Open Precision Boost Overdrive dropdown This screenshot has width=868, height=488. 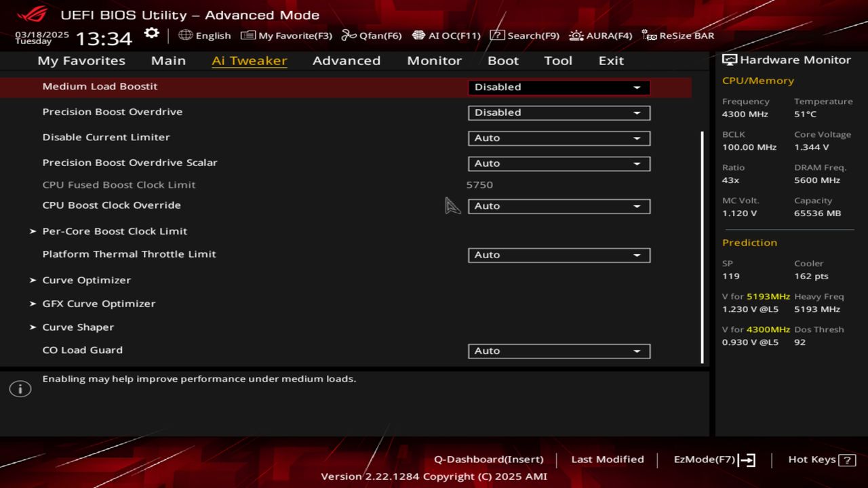(559, 113)
